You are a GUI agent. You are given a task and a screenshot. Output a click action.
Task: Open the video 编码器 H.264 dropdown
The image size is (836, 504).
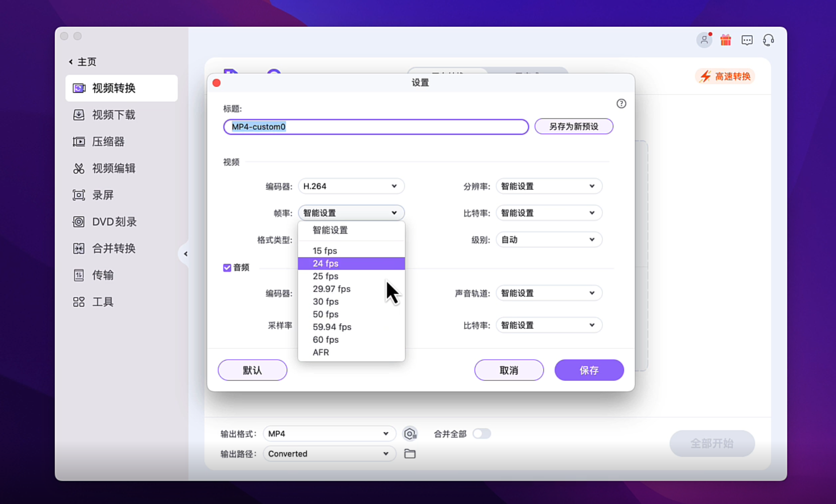[351, 186]
